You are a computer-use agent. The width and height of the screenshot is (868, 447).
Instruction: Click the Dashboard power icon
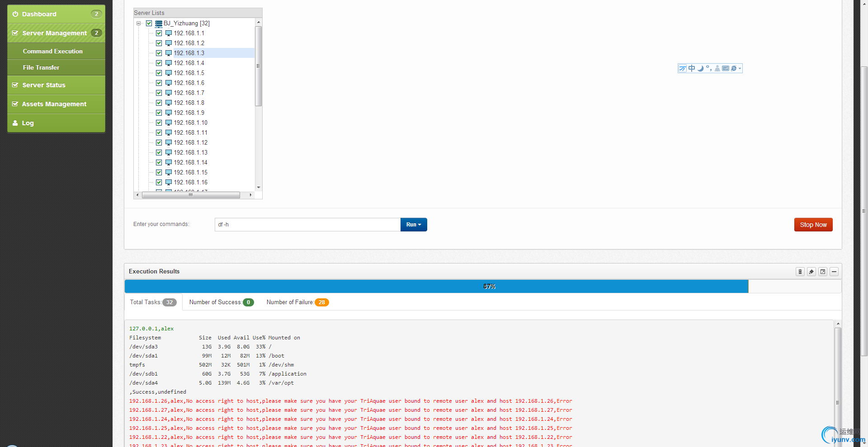15,14
